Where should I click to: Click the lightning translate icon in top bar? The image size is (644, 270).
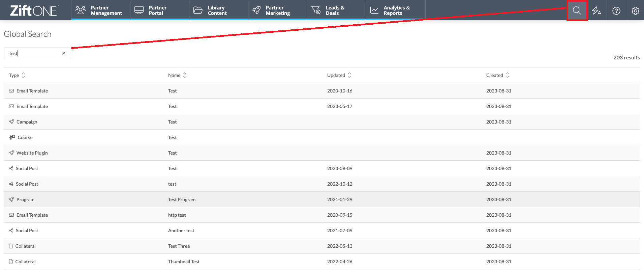click(596, 11)
